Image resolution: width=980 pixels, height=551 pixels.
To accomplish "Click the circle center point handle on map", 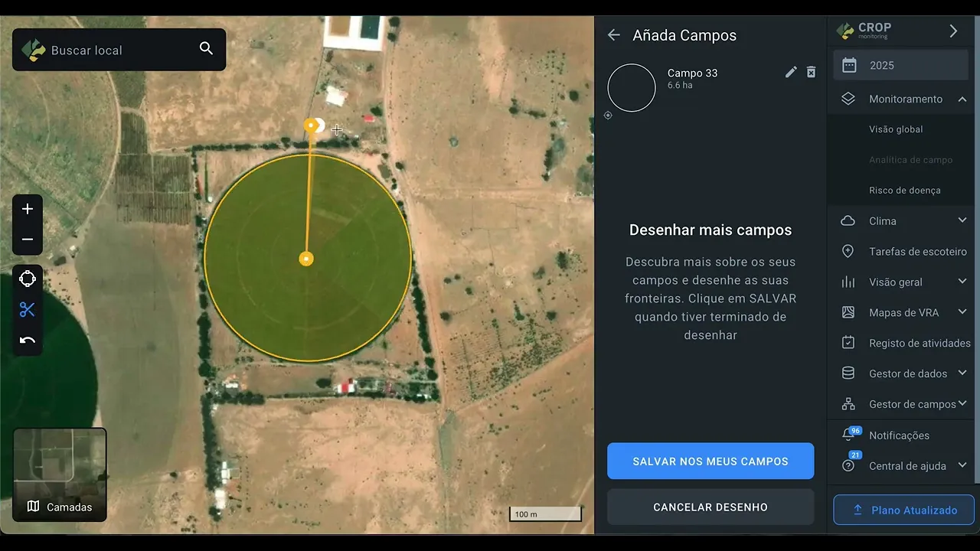I will tap(306, 259).
